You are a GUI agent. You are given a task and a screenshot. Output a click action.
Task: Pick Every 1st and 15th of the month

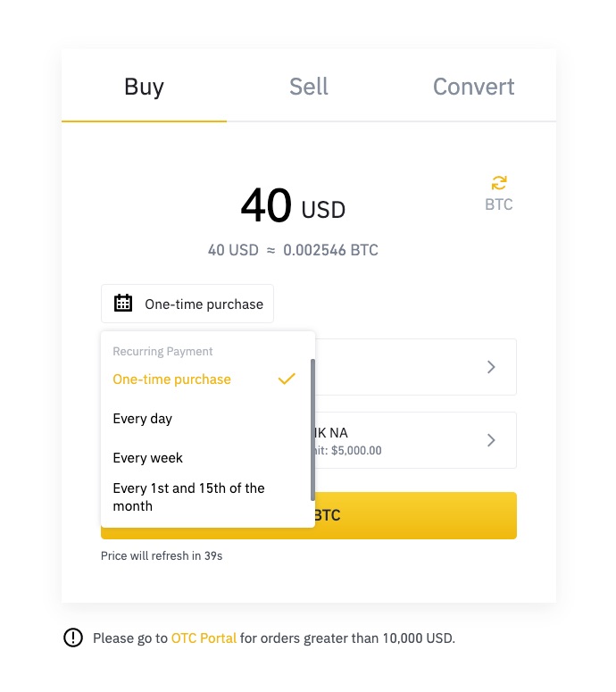pyautogui.click(x=189, y=497)
